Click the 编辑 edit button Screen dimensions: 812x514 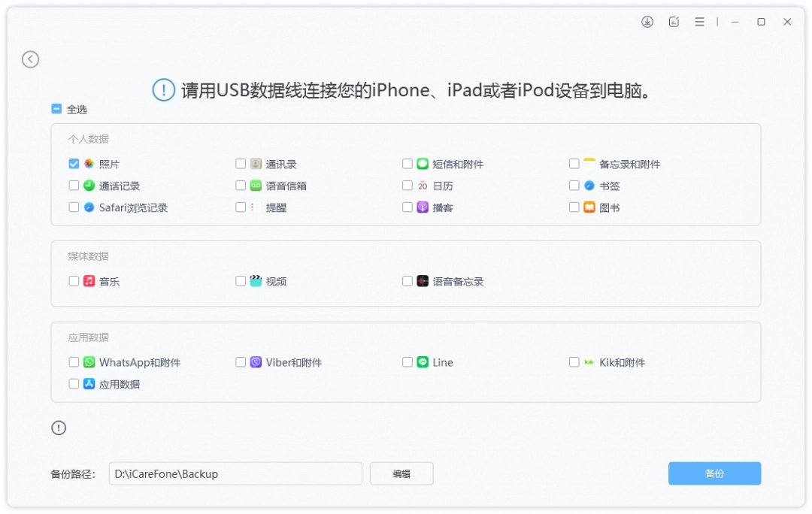pyautogui.click(x=401, y=473)
